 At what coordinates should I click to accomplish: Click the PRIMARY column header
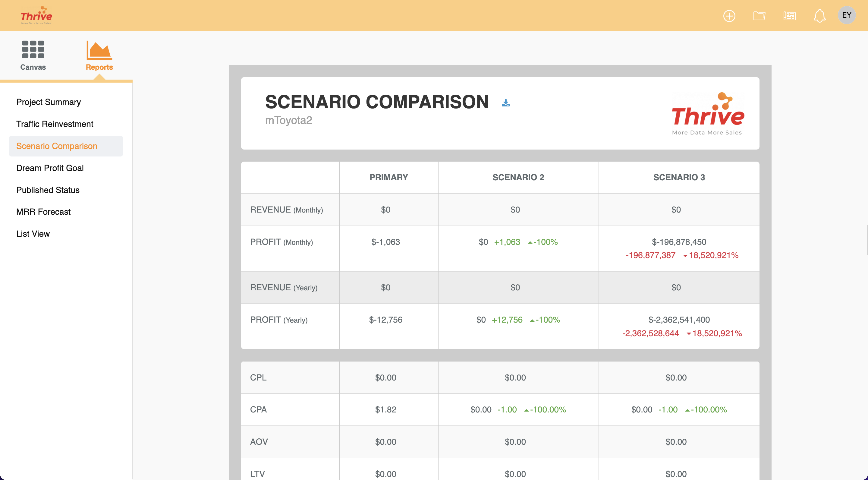(388, 177)
